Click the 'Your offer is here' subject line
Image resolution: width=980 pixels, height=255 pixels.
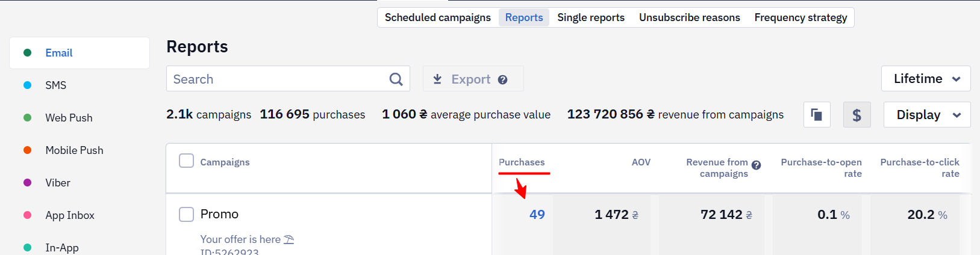247,239
